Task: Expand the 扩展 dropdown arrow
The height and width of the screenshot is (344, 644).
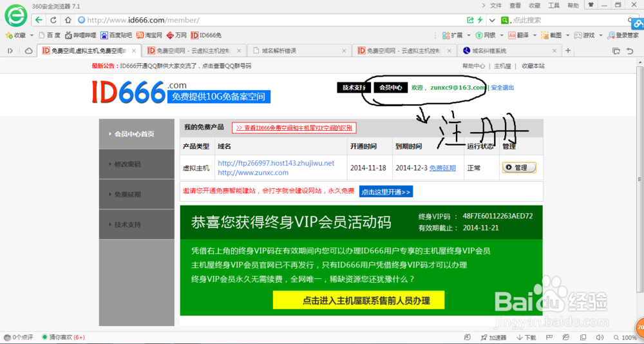Action: [468, 35]
